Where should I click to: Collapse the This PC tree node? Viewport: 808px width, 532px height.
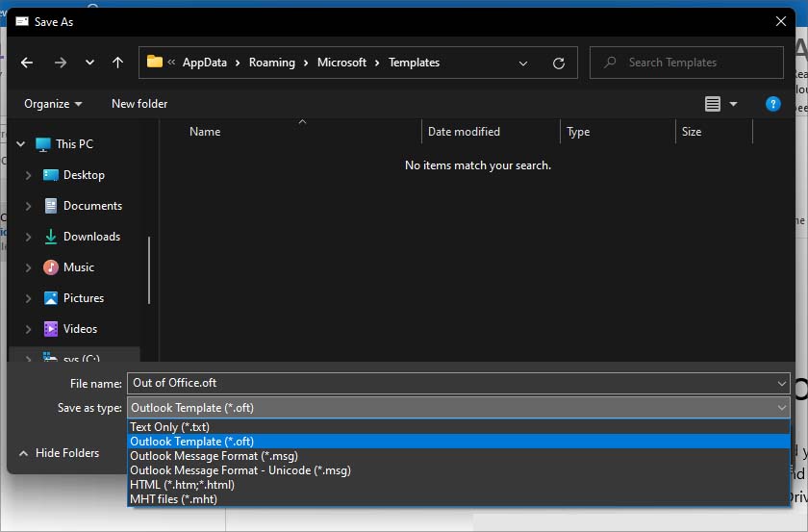click(x=20, y=144)
